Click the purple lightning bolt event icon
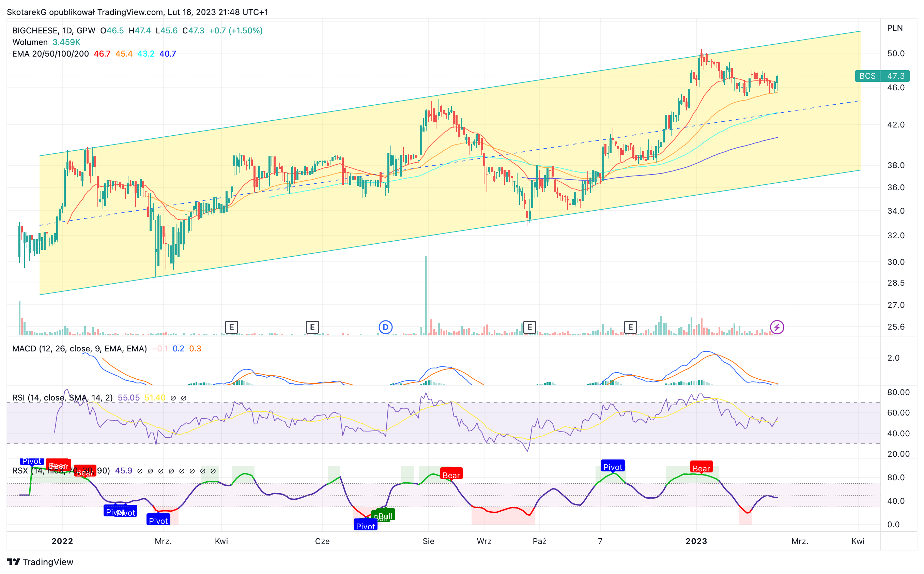This screenshot has width=924, height=574. [x=777, y=327]
